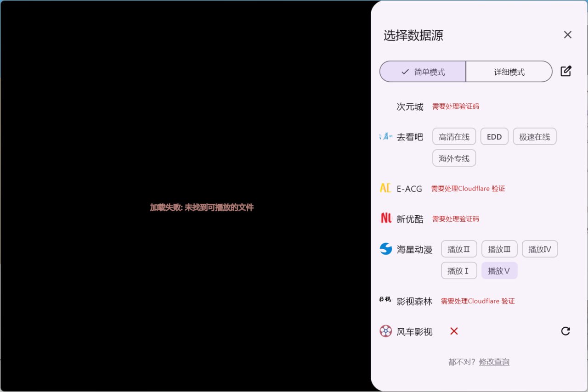
Task: Pick 播放Ⅳ under 海星动漫
Action: coord(540,249)
